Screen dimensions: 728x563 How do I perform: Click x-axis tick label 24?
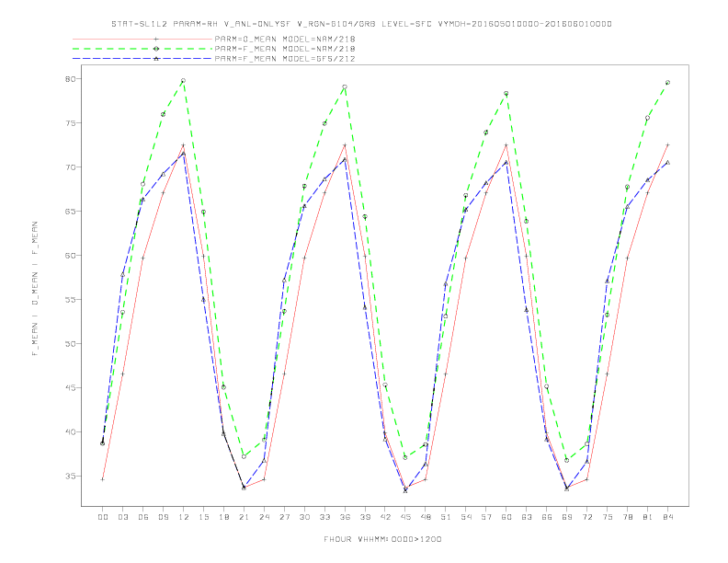click(264, 517)
